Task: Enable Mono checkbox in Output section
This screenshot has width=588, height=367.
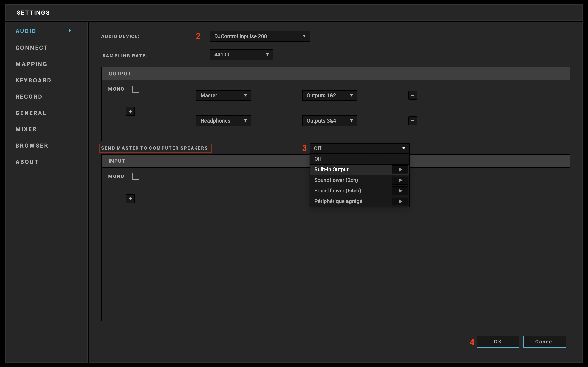Action: (136, 89)
